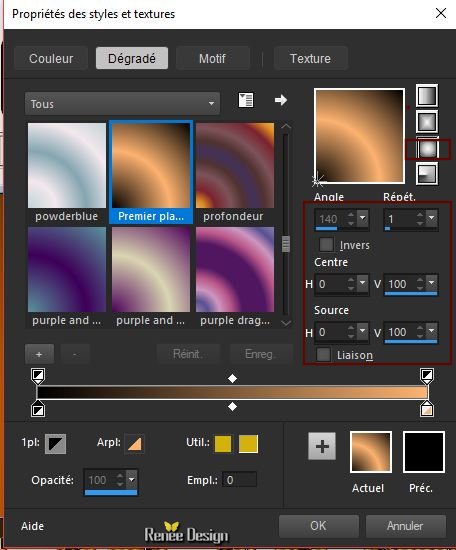Screen dimensions: 456x550
Task: Click the white arrow icon beside list view
Action: 281,100
